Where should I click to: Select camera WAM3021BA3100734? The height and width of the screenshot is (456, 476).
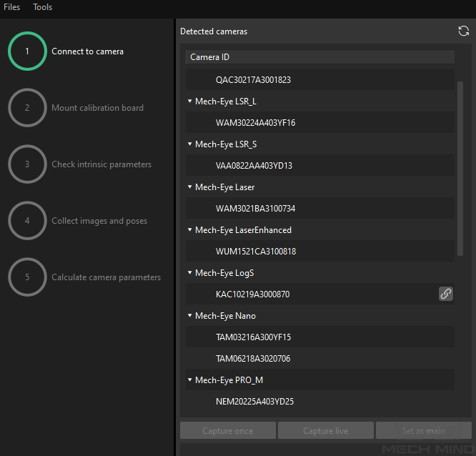320,208
